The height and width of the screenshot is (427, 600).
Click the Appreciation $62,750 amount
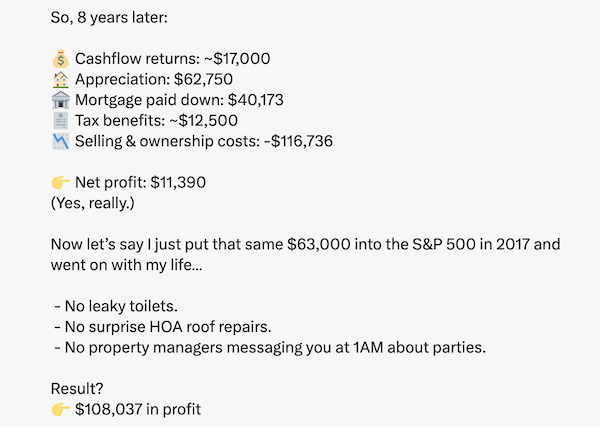[x=203, y=79]
